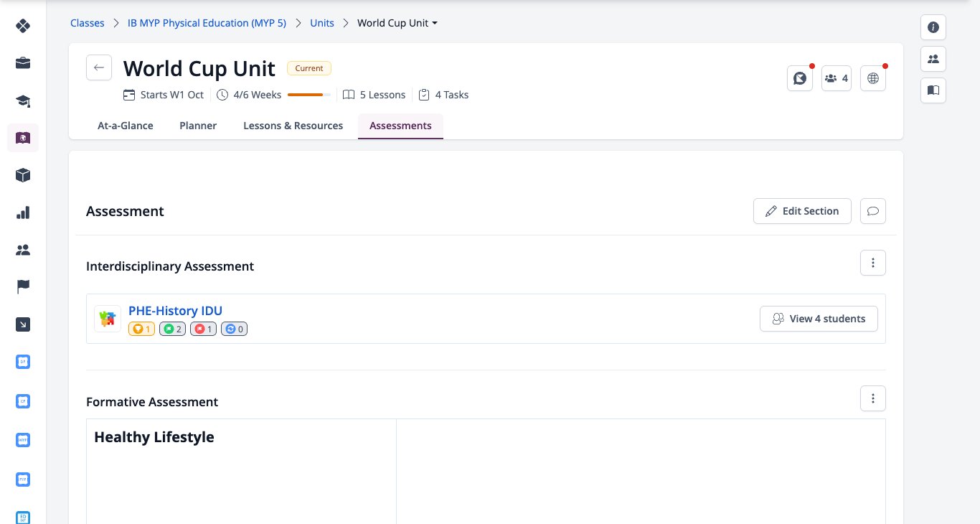980x524 pixels.
Task: Click the orange badge showing 1
Action: click(141, 329)
